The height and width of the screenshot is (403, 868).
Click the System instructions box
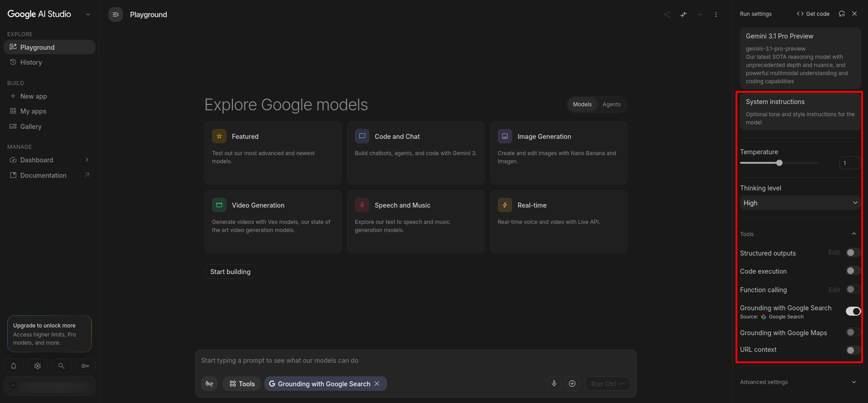point(800,111)
